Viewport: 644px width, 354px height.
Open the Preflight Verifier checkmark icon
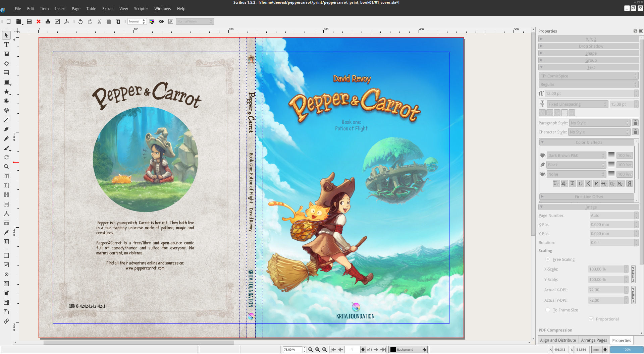coord(57,21)
